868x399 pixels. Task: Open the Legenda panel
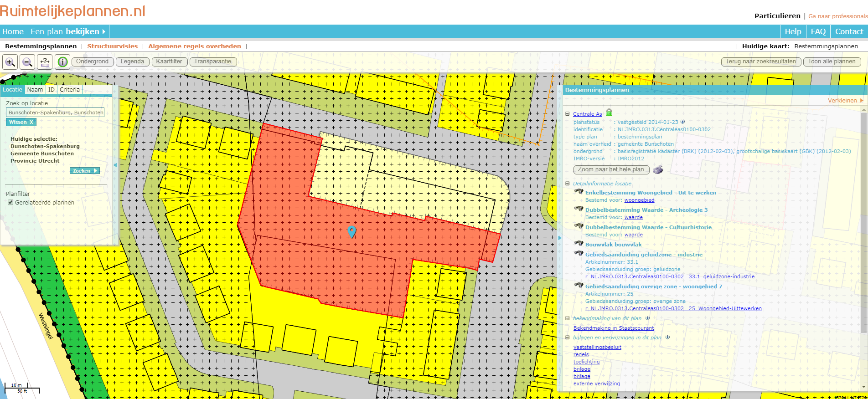132,62
